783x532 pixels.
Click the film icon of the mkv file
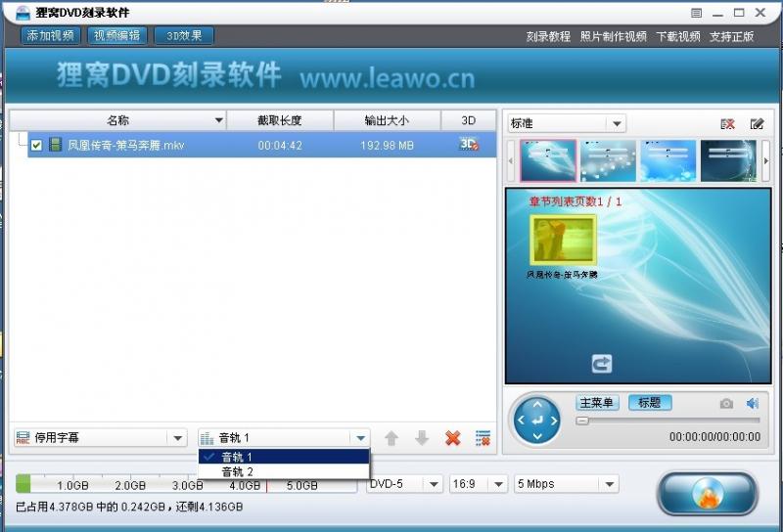coord(56,145)
